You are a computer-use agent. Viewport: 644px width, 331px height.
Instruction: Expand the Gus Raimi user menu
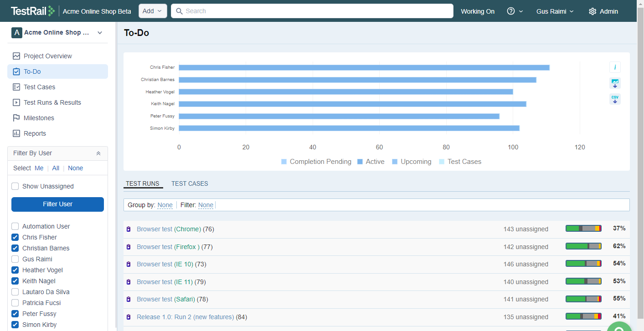pos(555,11)
